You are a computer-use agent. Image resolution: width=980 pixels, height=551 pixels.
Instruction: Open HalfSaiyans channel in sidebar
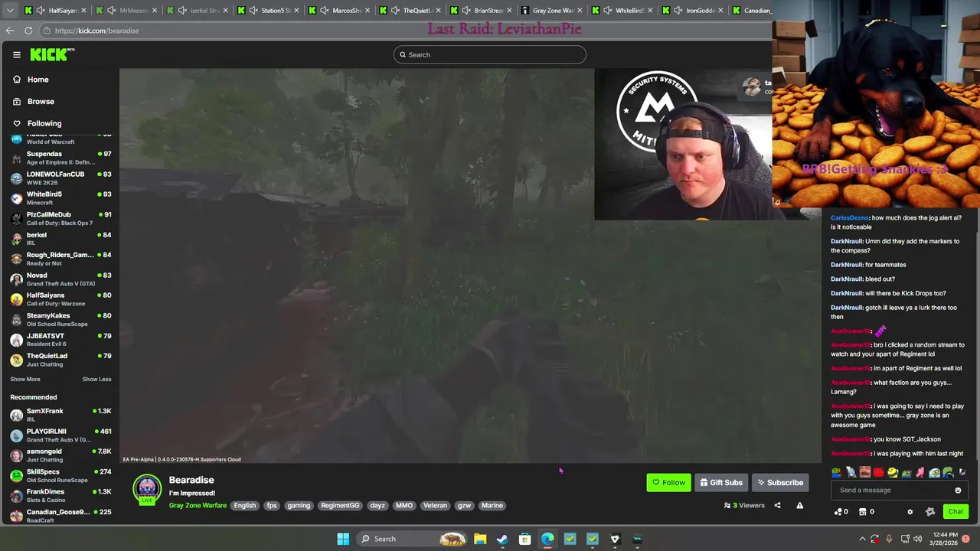coord(60,299)
